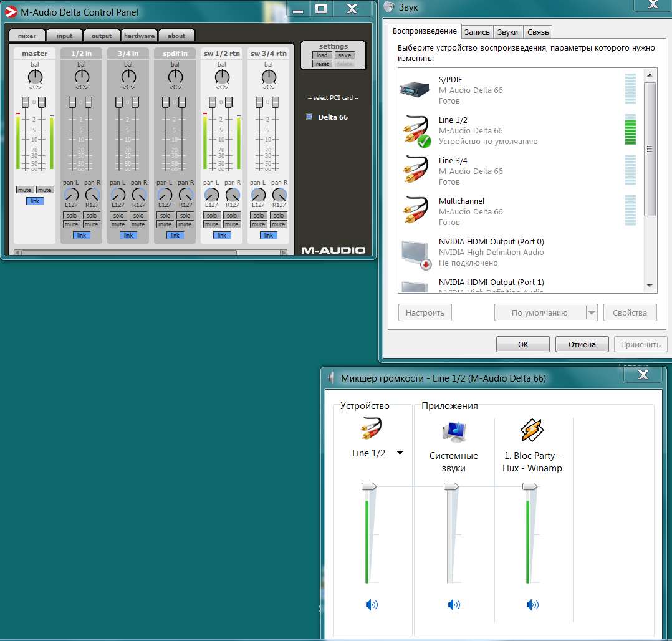The width and height of the screenshot is (672, 641).
Task: Click the save settings button
Action: [345, 55]
